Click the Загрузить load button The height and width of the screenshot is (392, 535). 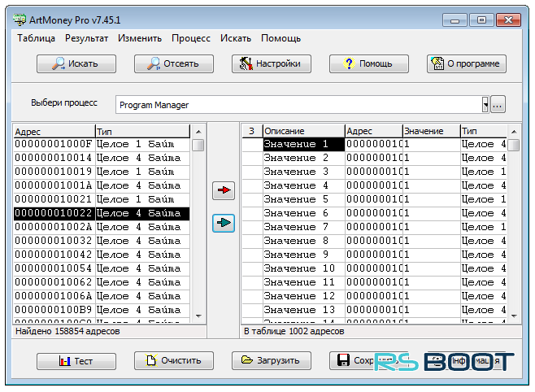pyautogui.click(x=272, y=361)
